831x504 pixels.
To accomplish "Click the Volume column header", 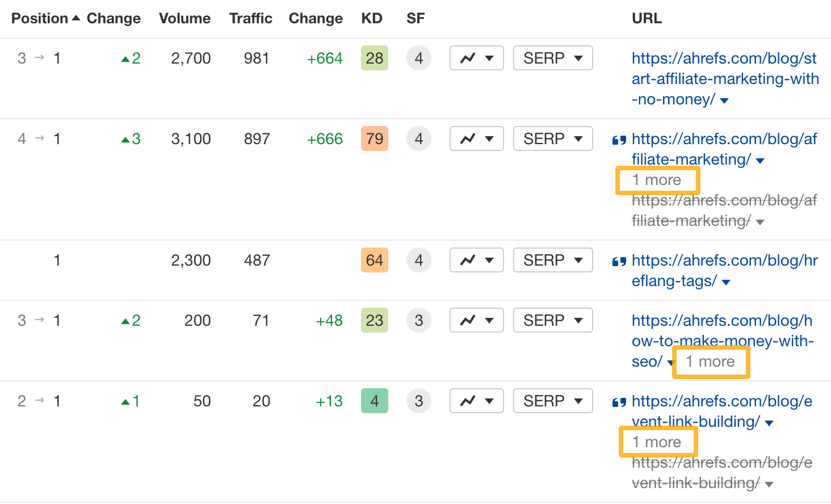I will 185,18.
